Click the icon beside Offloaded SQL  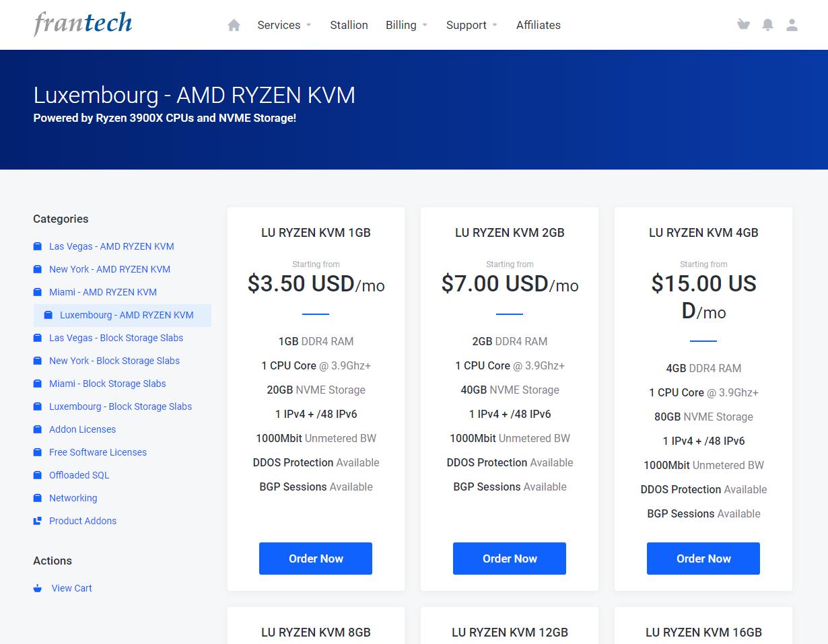click(x=38, y=475)
